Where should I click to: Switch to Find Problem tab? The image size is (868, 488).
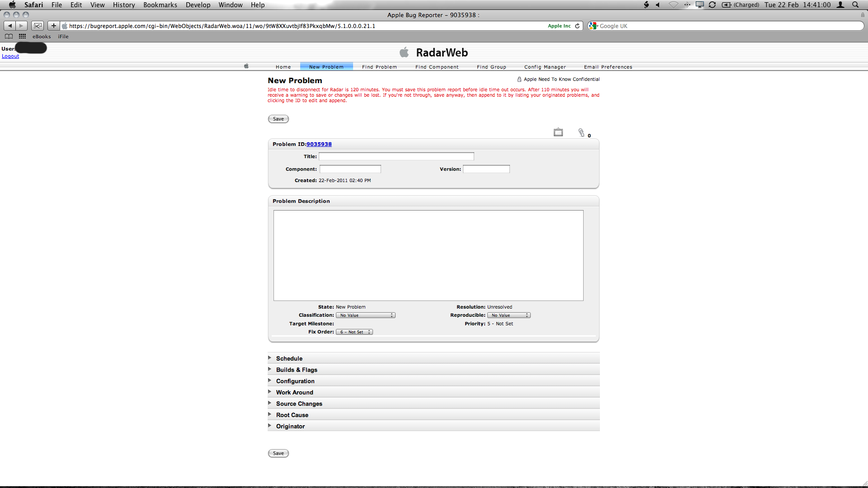[x=379, y=67]
